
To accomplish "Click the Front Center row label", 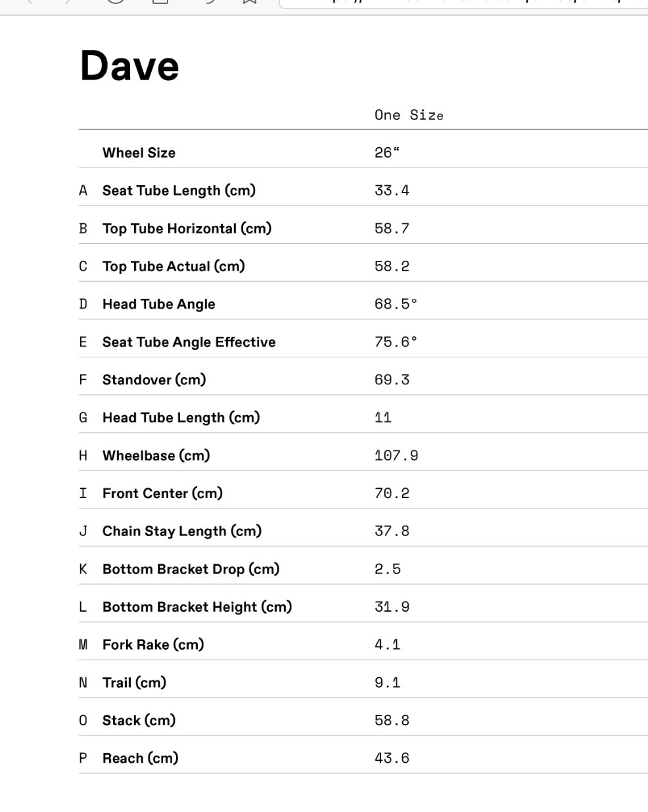I will click(162, 493).
